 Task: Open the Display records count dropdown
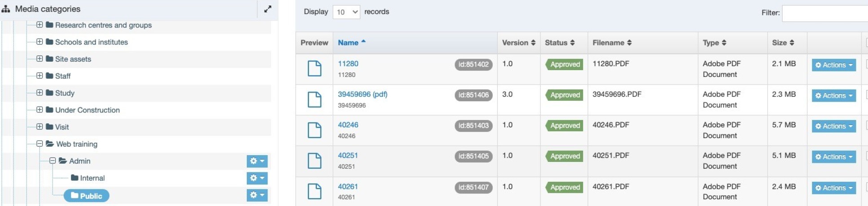(x=346, y=12)
